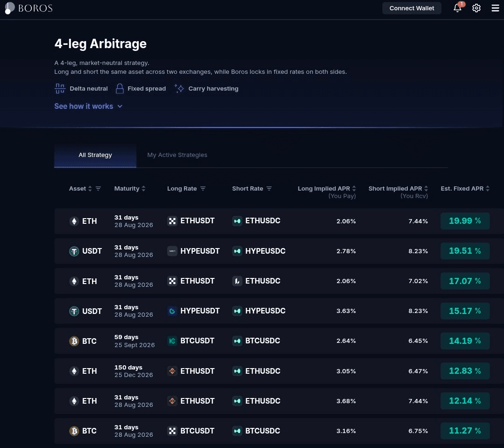Screen dimensions: 504x448
Task: Sort by Maturity column arrows
Action: point(143,189)
